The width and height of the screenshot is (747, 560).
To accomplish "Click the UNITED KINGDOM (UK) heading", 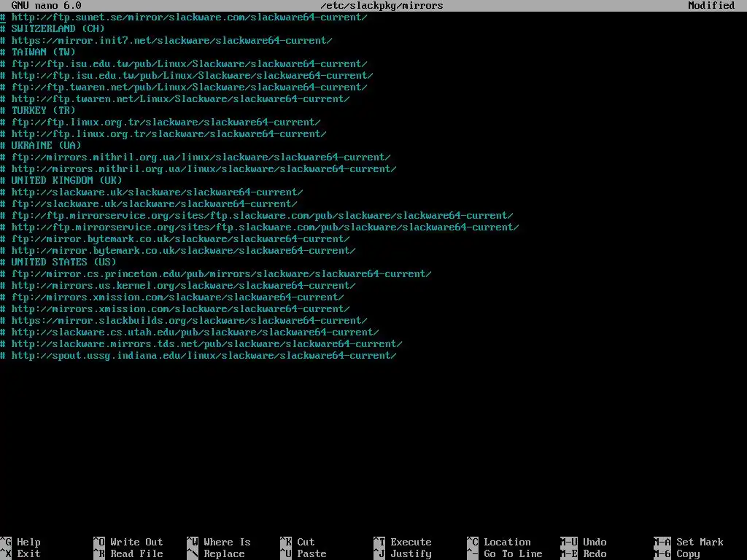I will 61,181.
